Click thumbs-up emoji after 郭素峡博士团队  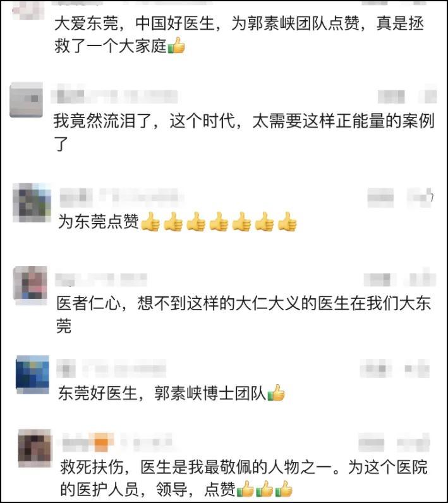[x=275, y=392]
